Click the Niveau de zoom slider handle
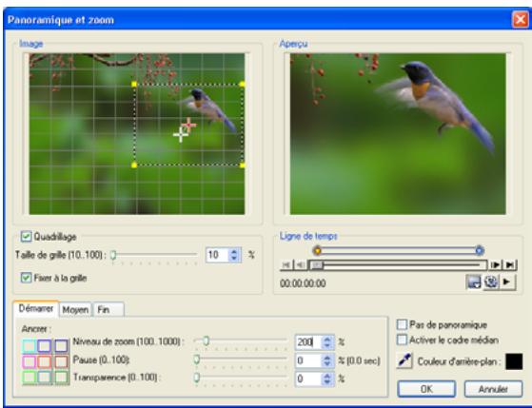Screen dimensions: 532x408 [206, 340]
